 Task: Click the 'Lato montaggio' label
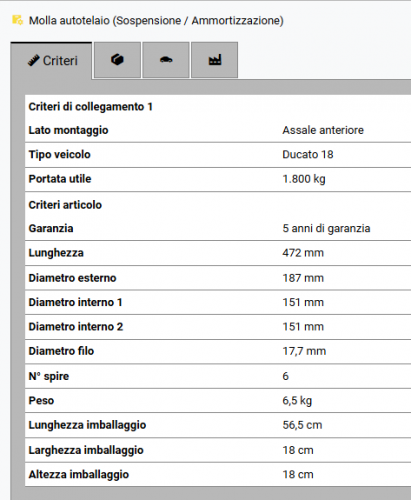(x=68, y=130)
